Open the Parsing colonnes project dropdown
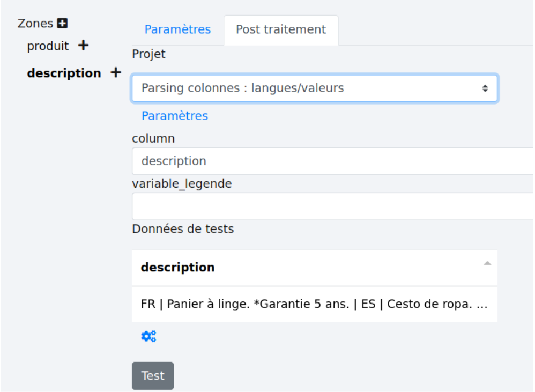Image resolution: width=535 pixels, height=392 pixels. coord(314,88)
